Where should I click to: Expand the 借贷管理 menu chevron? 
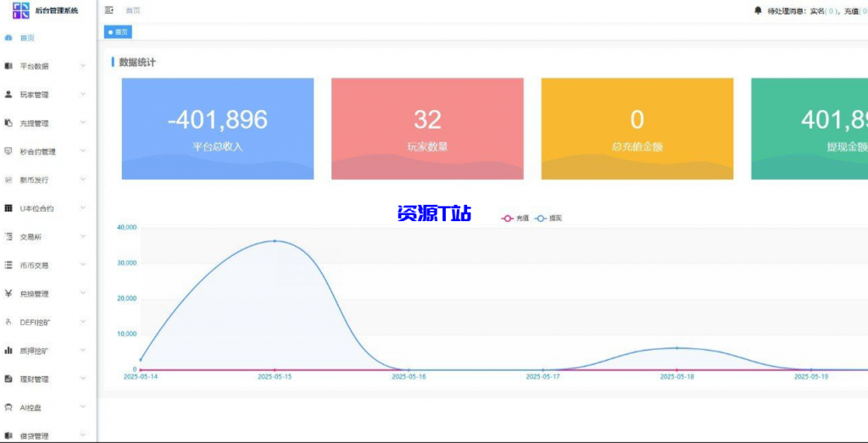click(83, 435)
